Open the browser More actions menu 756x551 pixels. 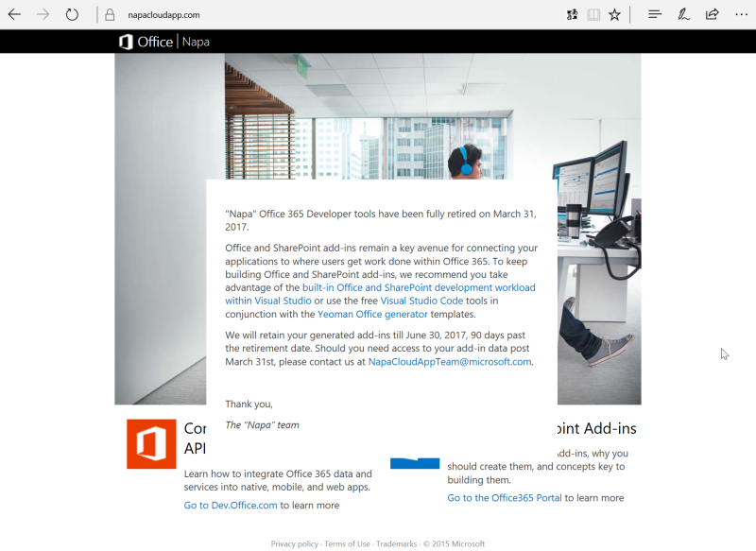pos(741,14)
